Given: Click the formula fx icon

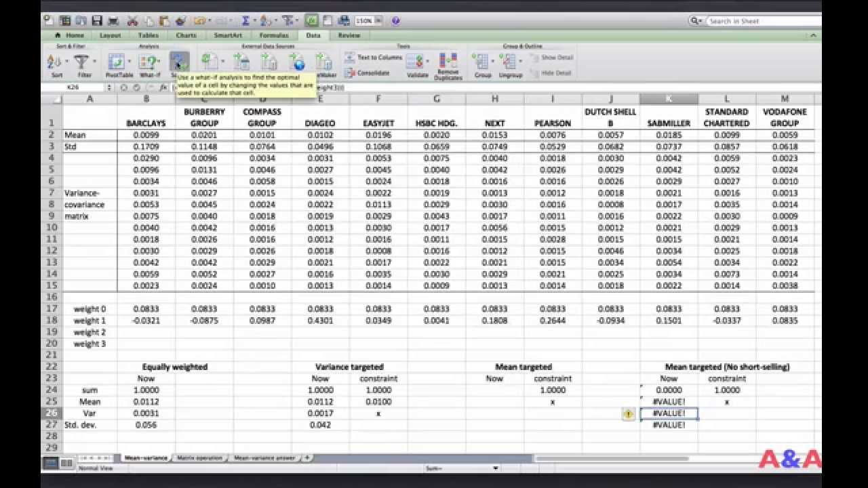Looking at the screenshot, I should click(163, 87).
